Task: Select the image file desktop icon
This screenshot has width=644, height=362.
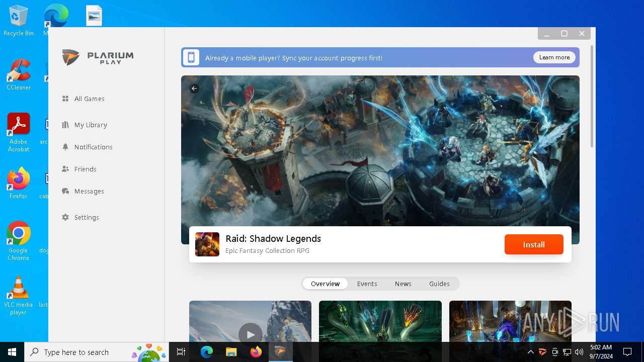Action: pyautogui.click(x=94, y=16)
